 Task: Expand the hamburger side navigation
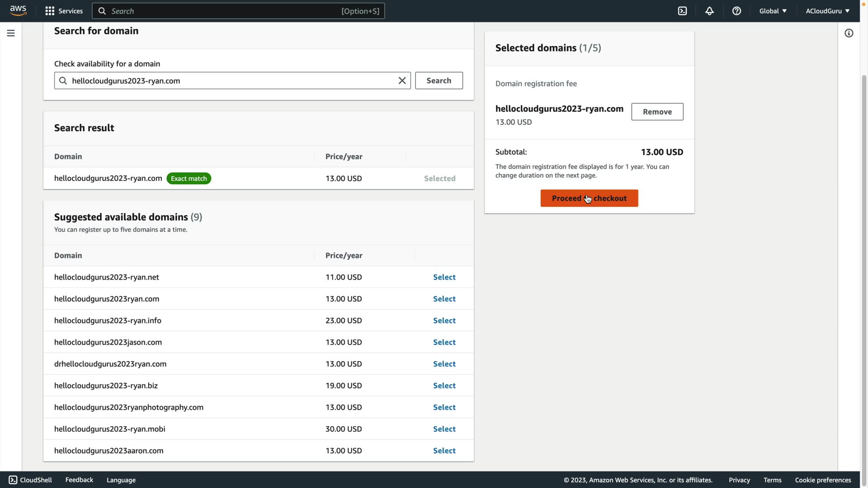click(11, 33)
